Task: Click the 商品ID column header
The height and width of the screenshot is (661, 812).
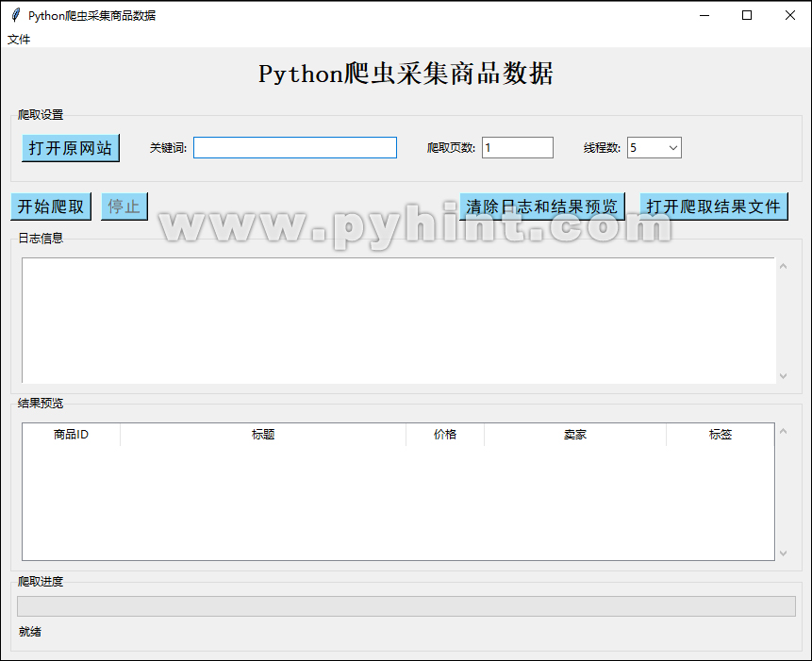Action: click(71, 435)
